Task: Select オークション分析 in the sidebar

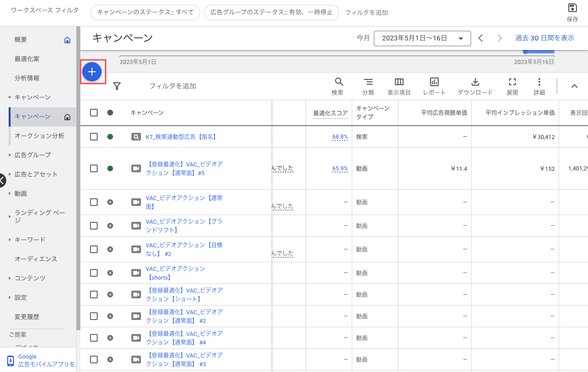Action: tap(39, 136)
